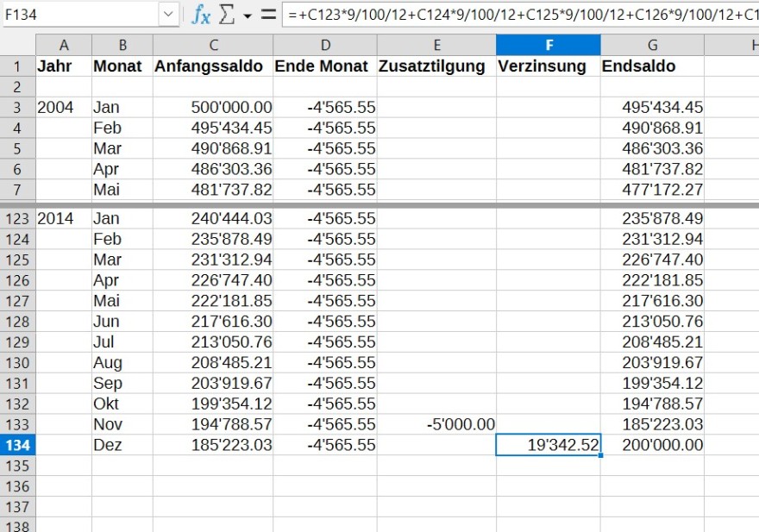Click the column G header

[x=652, y=45]
